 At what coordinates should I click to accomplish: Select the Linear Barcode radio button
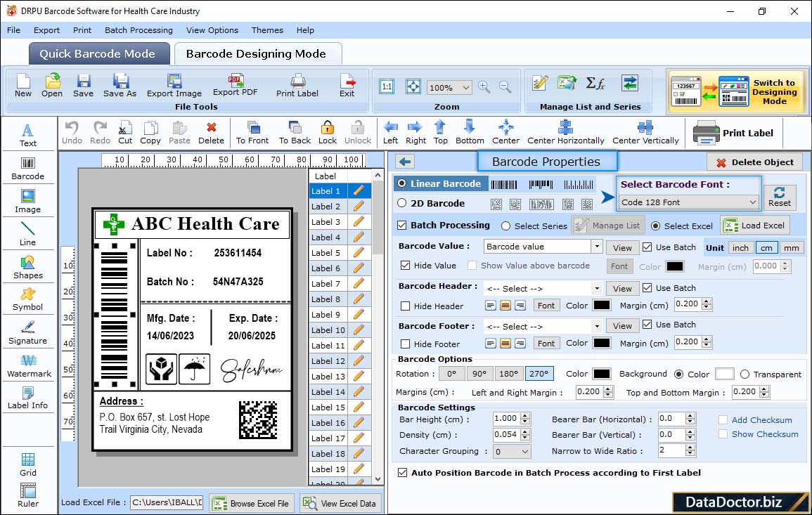(x=402, y=183)
